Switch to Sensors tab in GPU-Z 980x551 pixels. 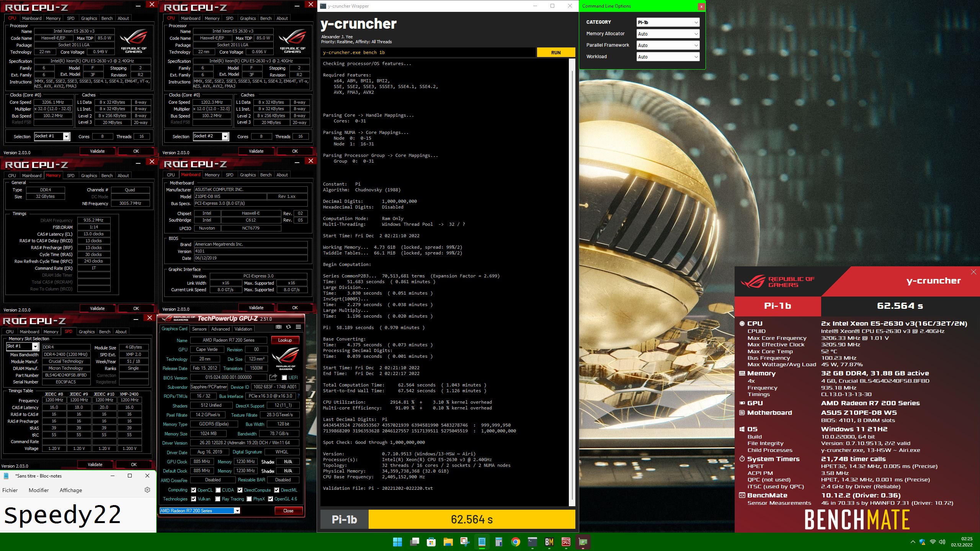coord(199,329)
